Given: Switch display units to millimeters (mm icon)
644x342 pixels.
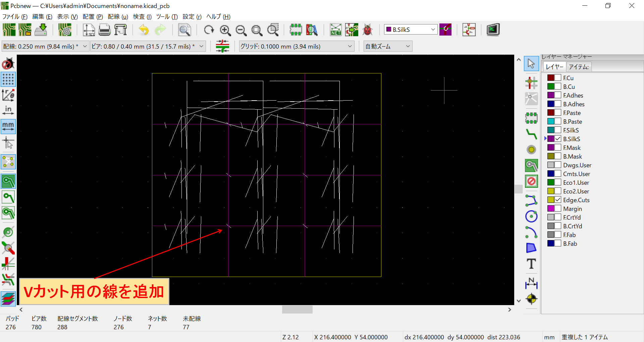Looking at the screenshot, I should click(x=8, y=126).
